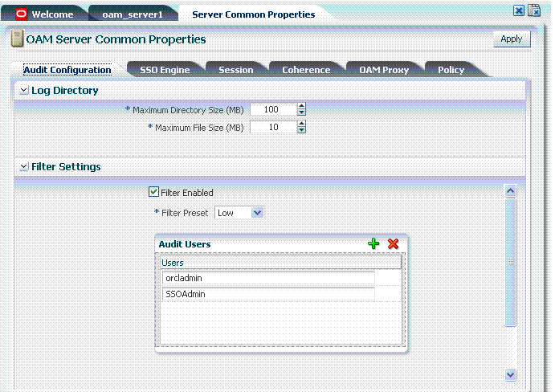Decrease Maximum File Size value

pos(301,130)
